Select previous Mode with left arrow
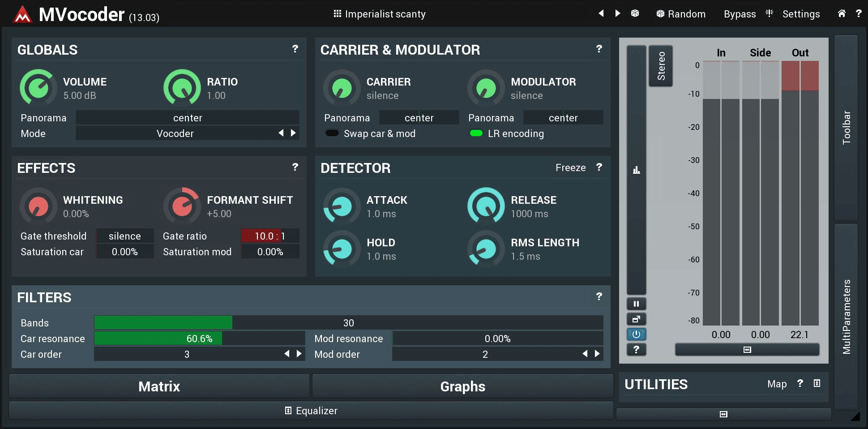 pyautogui.click(x=281, y=133)
